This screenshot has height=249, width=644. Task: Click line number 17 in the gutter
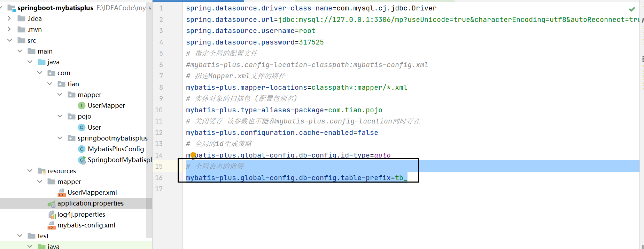pos(159,189)
